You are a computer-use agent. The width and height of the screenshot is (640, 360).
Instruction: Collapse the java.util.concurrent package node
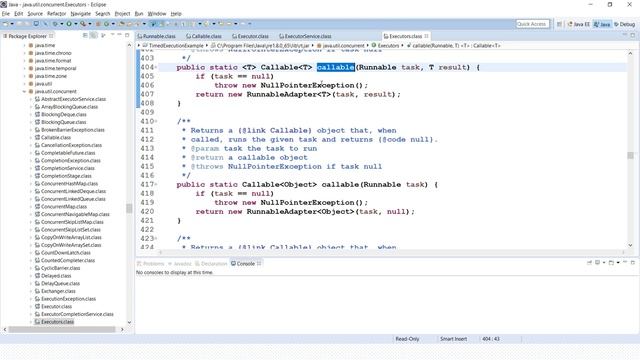(x=24, y=91)
